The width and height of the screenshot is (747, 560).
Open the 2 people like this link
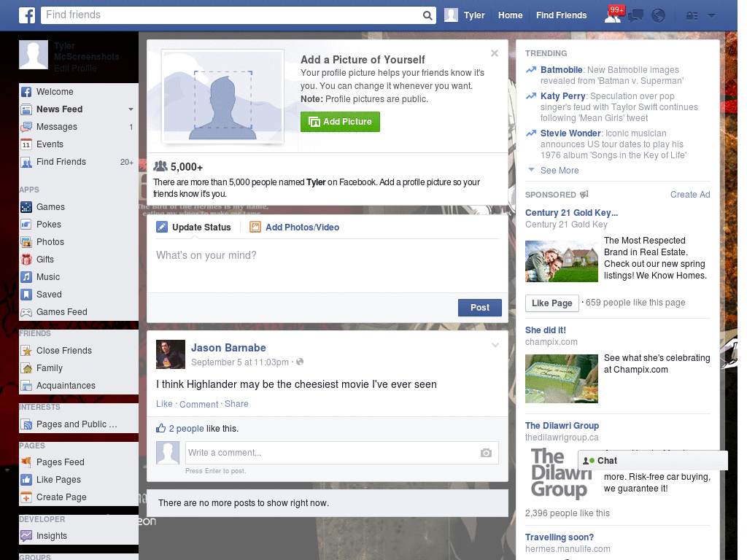point(186,429)
